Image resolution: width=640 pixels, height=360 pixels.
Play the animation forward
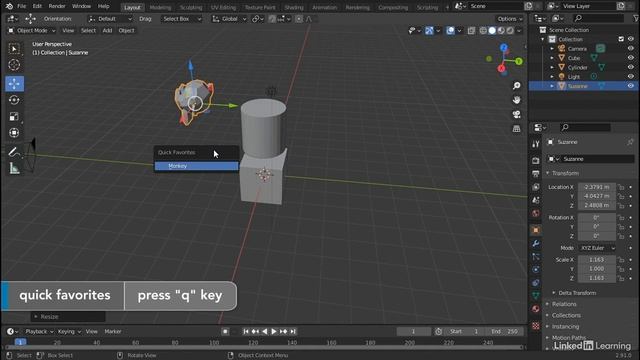pos(274,332)
